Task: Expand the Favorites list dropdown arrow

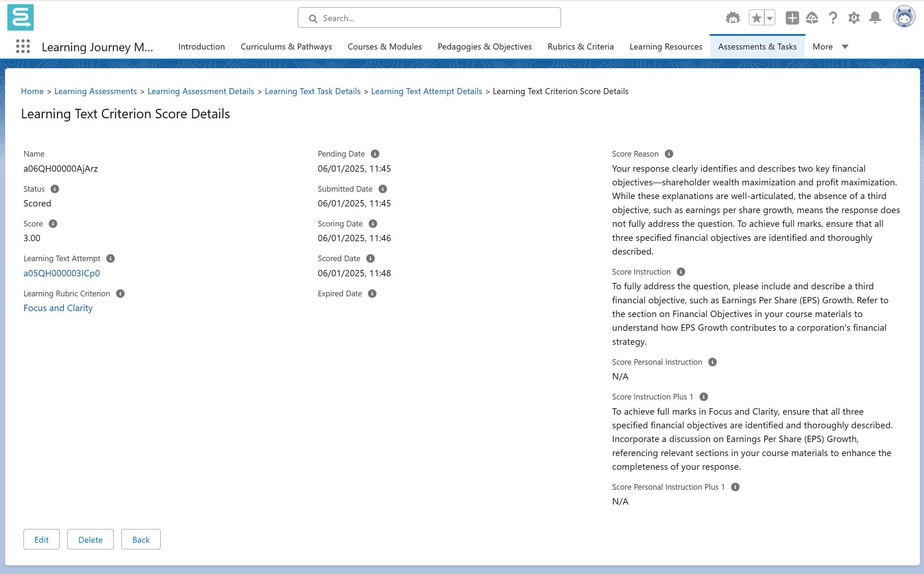Action: [x=770, y=18]
